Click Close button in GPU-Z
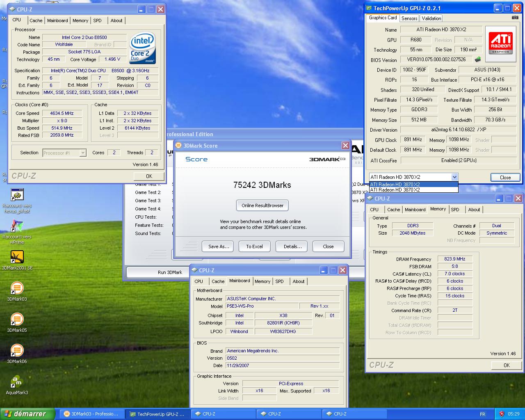Screen dimensions: 525x420 pyautogui.click(x=505, y=178)
